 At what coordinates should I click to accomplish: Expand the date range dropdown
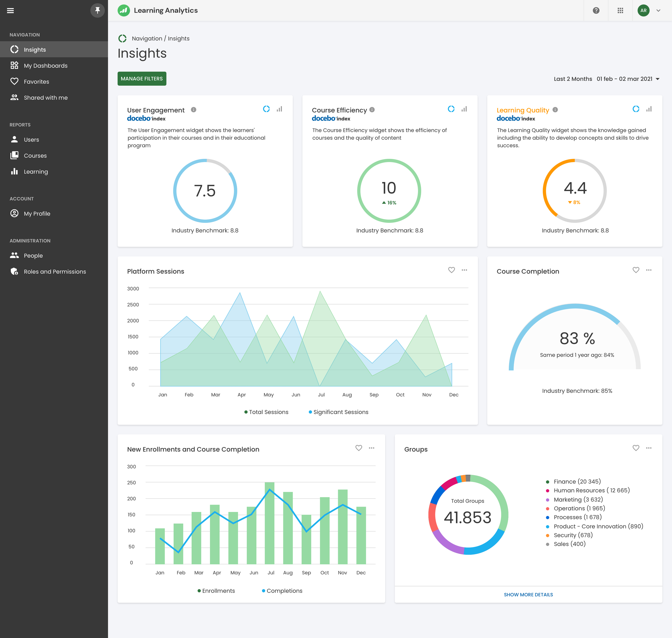click(657, 79)
